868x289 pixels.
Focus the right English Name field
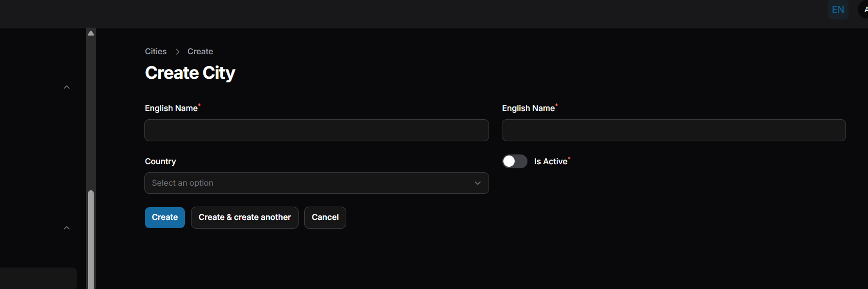click(673, 130)
